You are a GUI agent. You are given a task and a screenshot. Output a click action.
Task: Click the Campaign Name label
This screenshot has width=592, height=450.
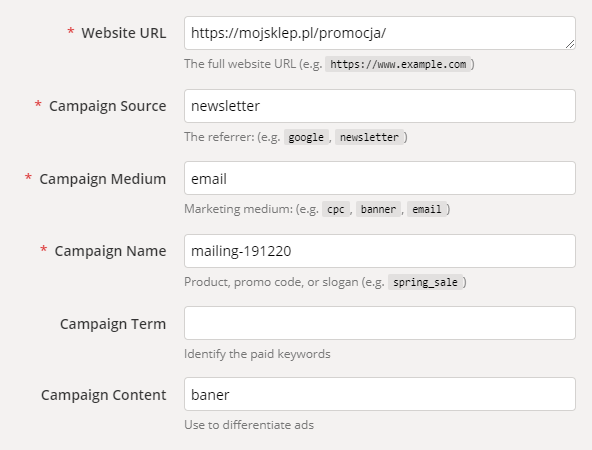110,251
